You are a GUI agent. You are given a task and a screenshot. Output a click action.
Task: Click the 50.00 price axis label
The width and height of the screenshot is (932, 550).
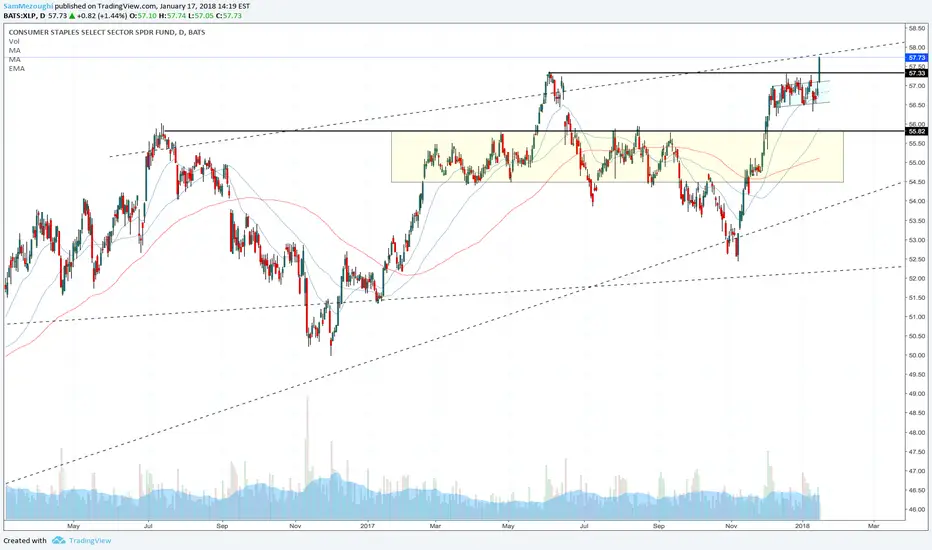917,356
